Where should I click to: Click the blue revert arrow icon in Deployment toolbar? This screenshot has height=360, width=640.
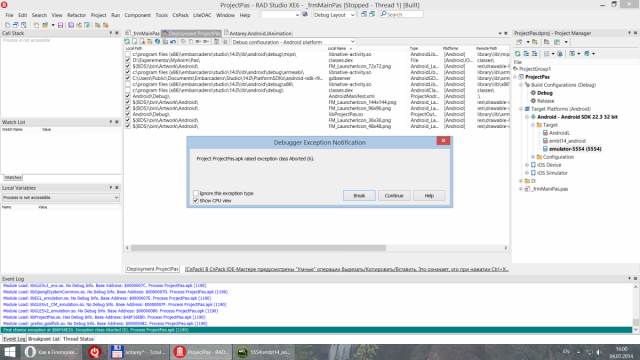click(x=173, y=42)
